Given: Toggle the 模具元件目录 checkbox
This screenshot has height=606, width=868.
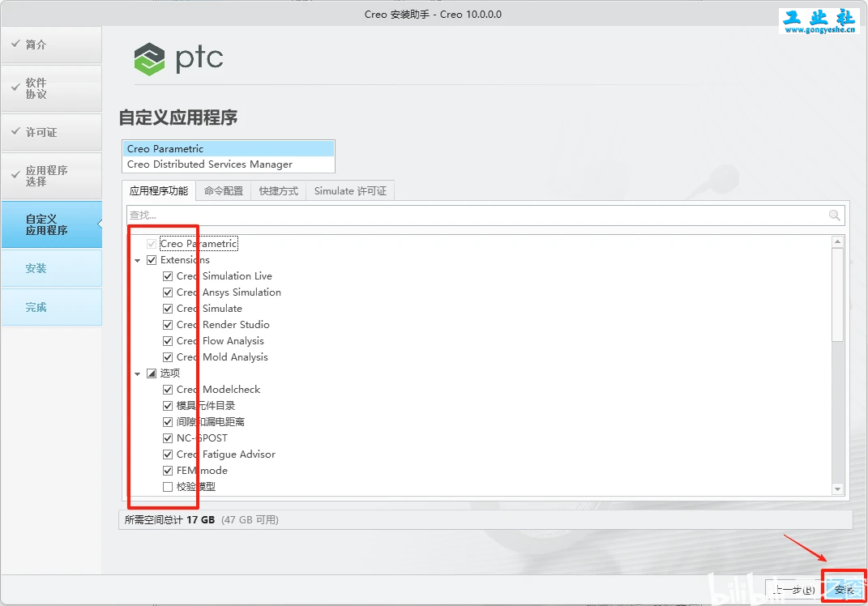Looking at the screenshot, I should click(x=168, y=406).
